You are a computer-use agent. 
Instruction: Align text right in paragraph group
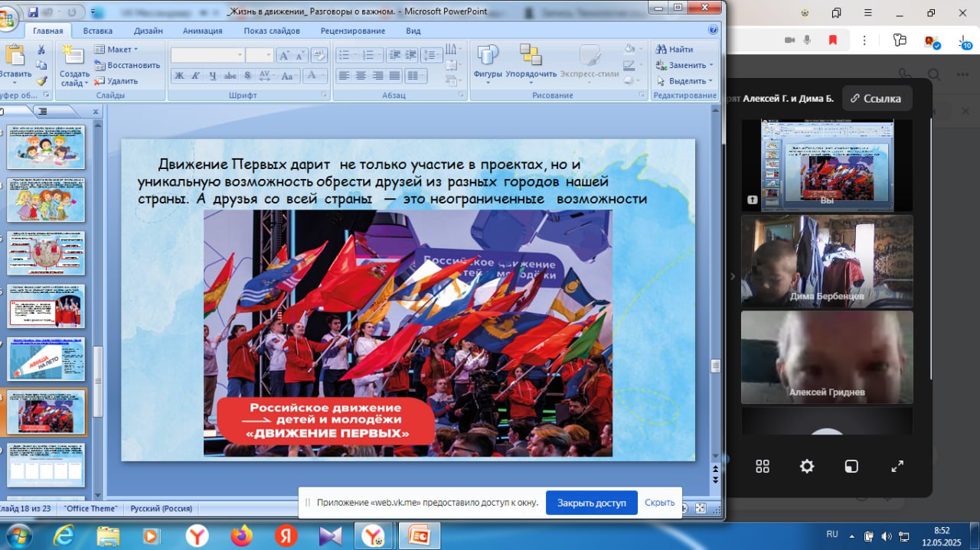coord(377,76)
